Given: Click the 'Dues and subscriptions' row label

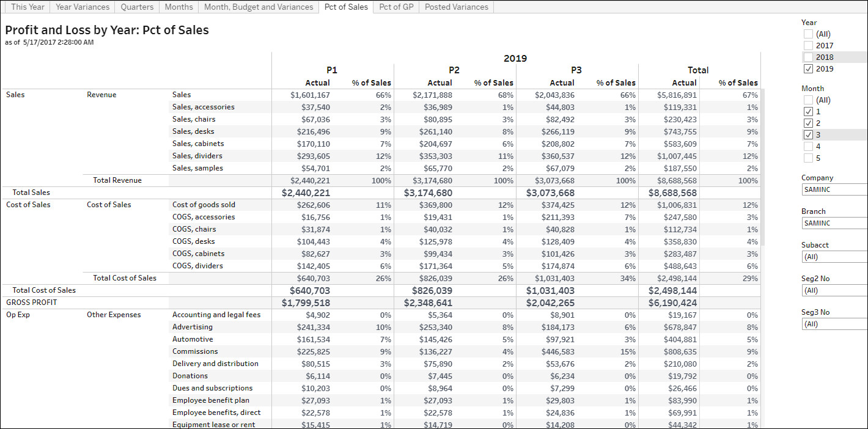Looking at the screenshot, I should pyautogui.click(x=212, y=388).
